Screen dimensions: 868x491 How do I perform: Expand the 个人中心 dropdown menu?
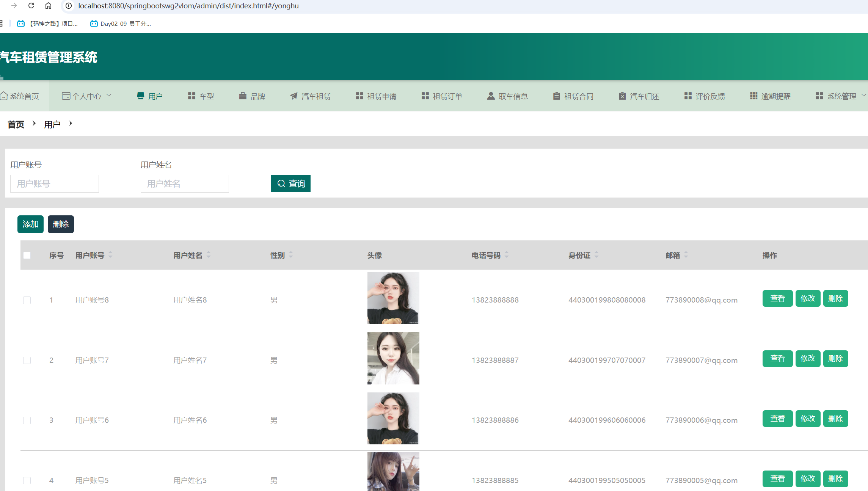(87, 96)
